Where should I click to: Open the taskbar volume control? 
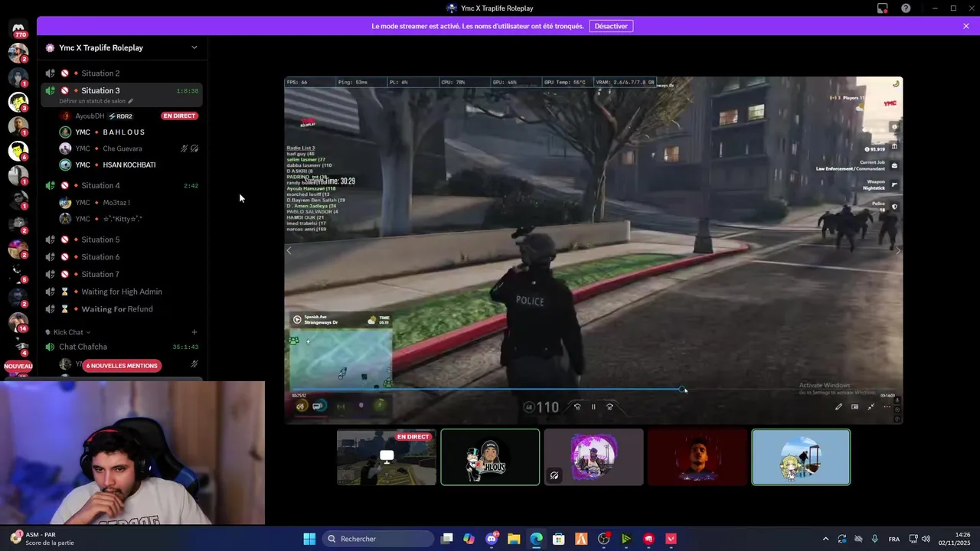(926, 539)
